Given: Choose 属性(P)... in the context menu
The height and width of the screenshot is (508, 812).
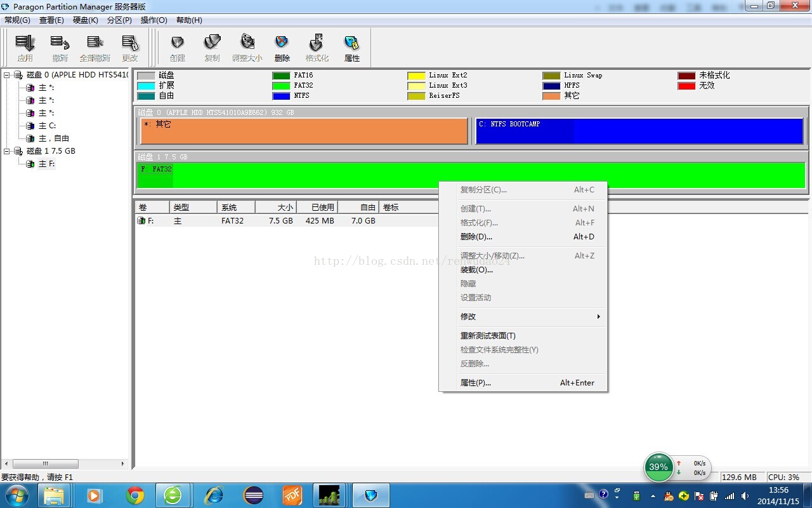Looking at the screenshot, I should coord(523,383).
